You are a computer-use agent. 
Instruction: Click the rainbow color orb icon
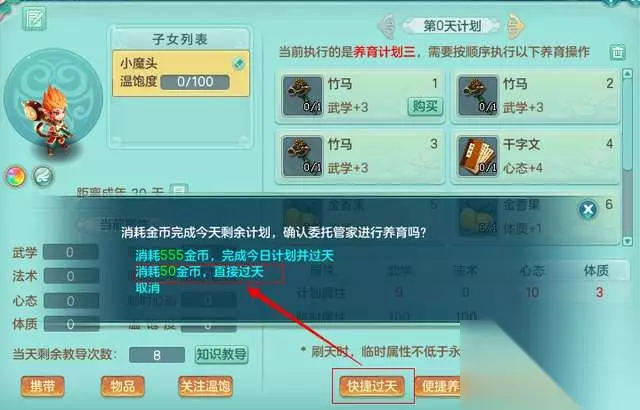(15, 177)
